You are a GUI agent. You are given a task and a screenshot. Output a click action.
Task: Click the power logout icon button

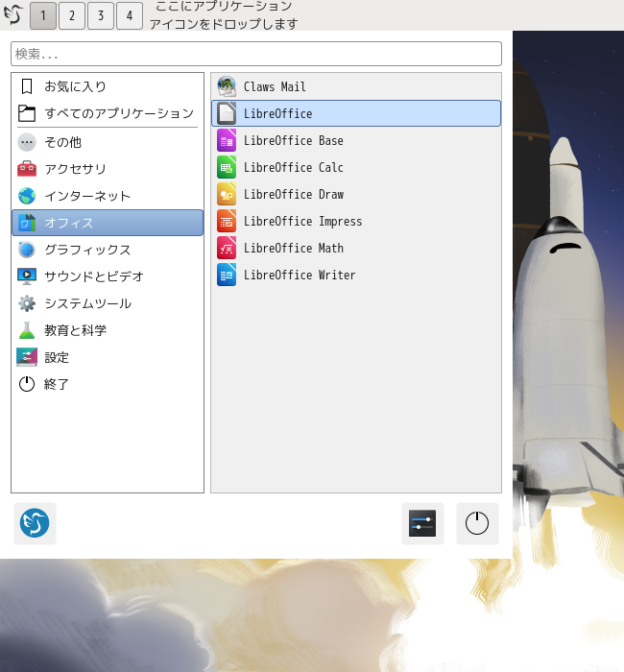point(477,523)
